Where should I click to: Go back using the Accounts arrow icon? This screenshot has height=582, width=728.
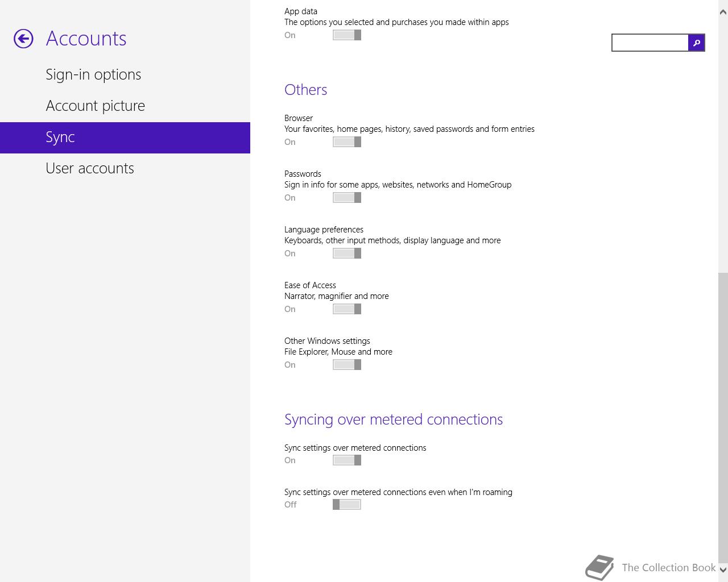coord(23,39)
